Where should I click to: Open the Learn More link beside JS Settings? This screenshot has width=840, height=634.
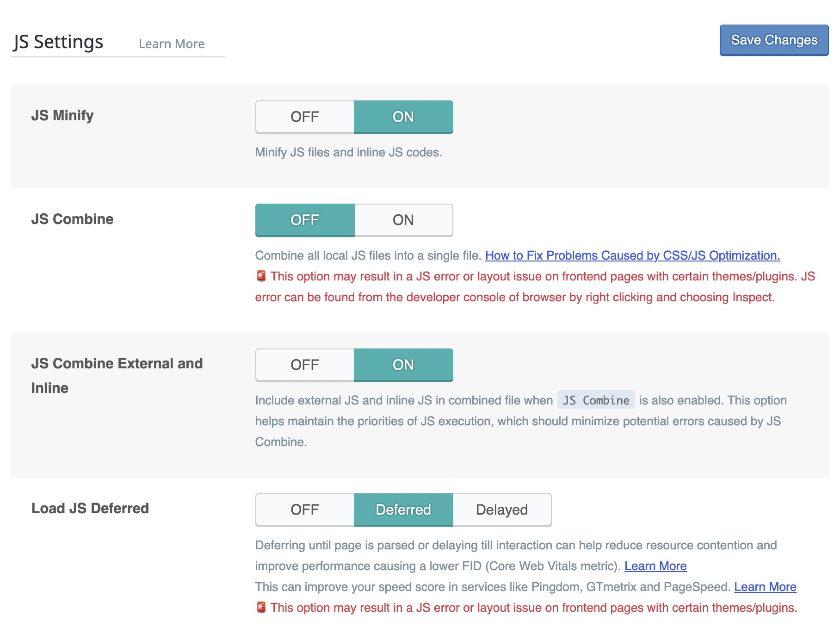click(x=172, y=44)
